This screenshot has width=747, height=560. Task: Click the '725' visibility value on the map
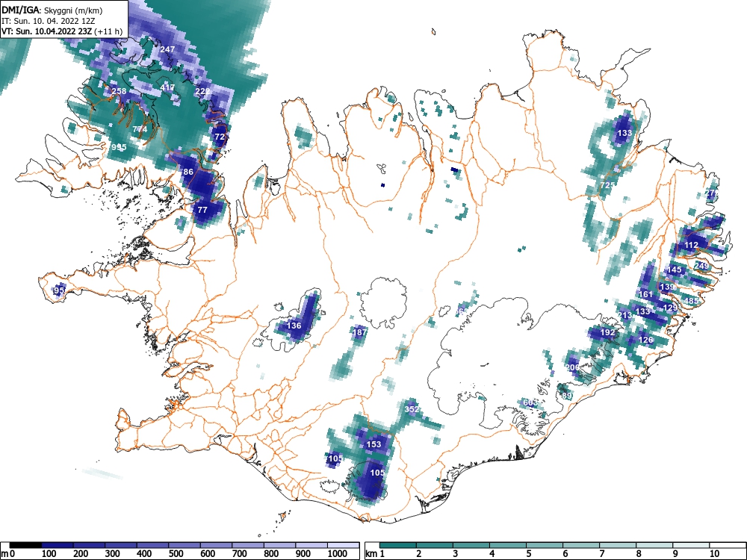607,185
